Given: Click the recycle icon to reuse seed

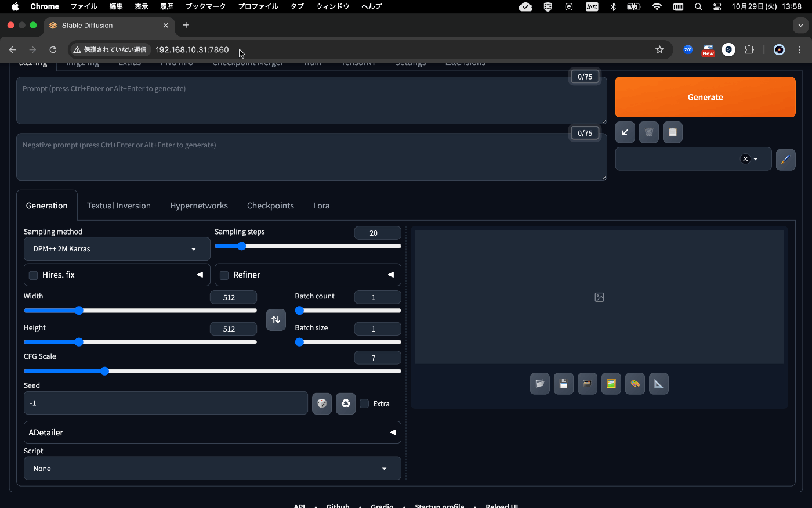Looking at the screenshot, I should (346, 403).
